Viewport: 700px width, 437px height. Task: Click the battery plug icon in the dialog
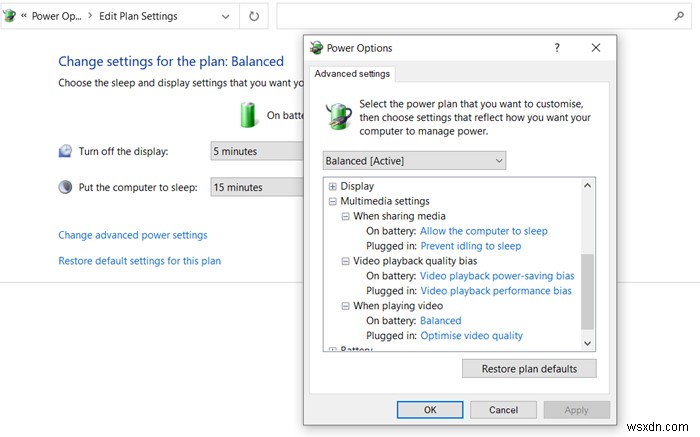339,116
